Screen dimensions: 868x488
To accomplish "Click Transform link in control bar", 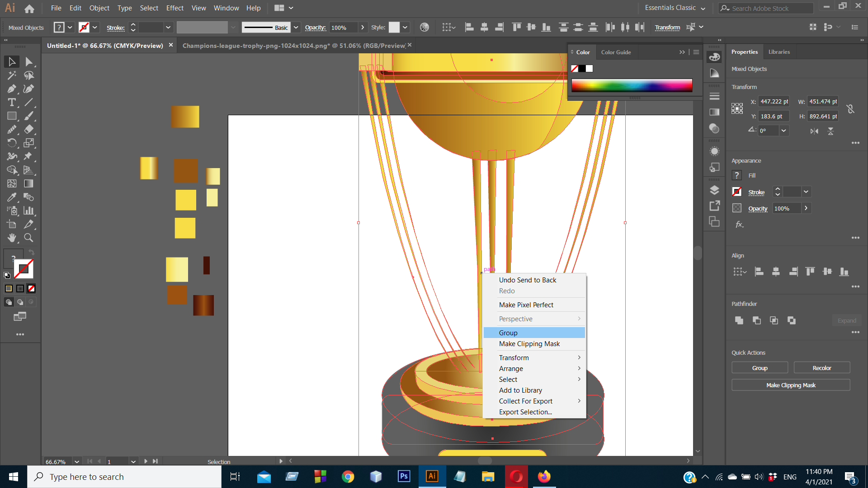I will pos(667,27).
